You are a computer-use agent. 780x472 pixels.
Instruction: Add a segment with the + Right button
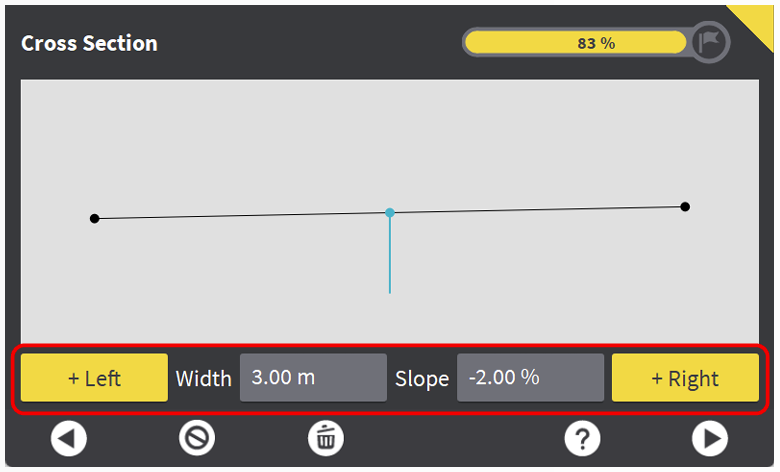(x=685, y=378)
